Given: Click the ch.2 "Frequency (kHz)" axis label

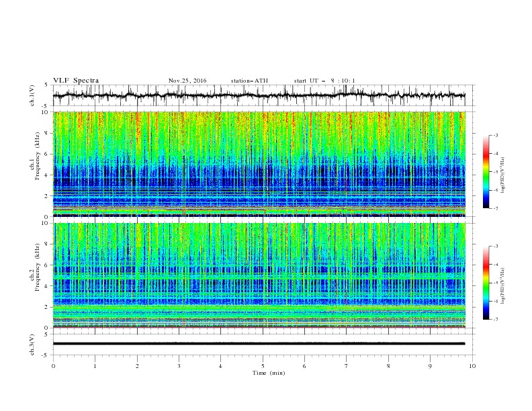Looking at the screenshot, I should point(38,267).
